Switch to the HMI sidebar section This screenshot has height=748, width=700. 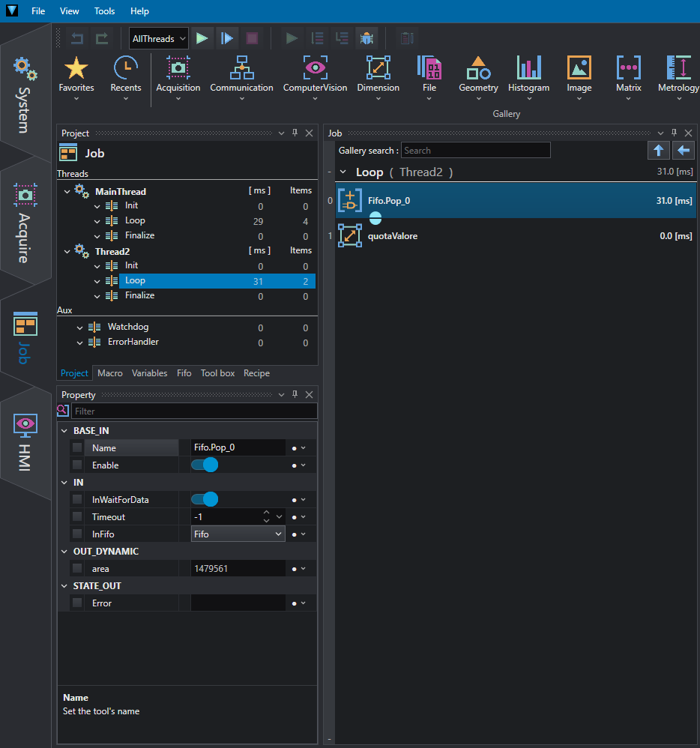[x=25, y=443]
